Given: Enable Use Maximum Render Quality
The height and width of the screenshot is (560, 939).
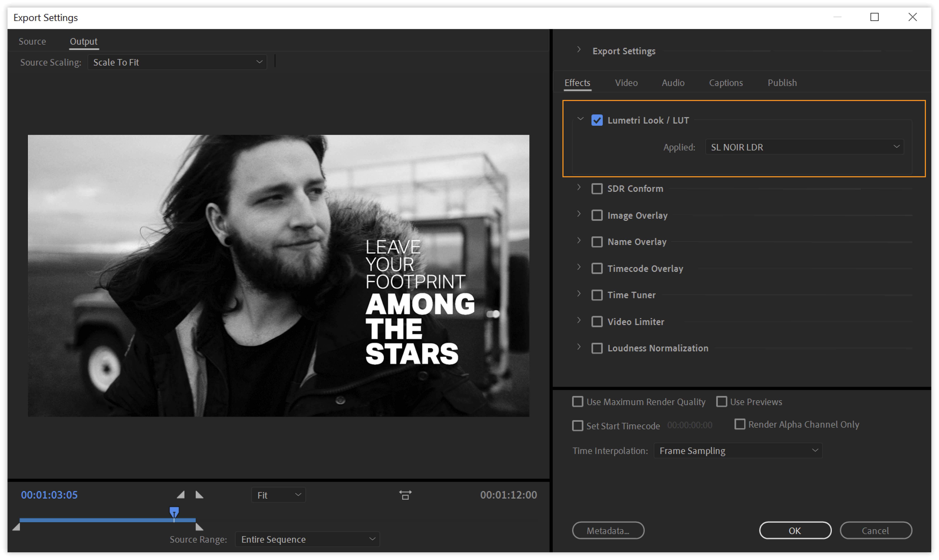Looking at the screenshot, I should point(578,402).
